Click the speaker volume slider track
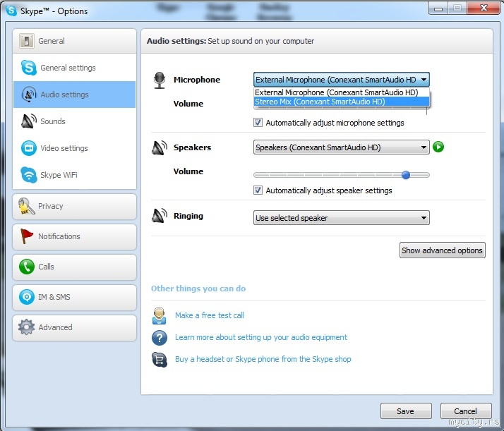Image resolution: width=504 pixels, height=431 pixels. pyautogui.click(x=342, y=175)
